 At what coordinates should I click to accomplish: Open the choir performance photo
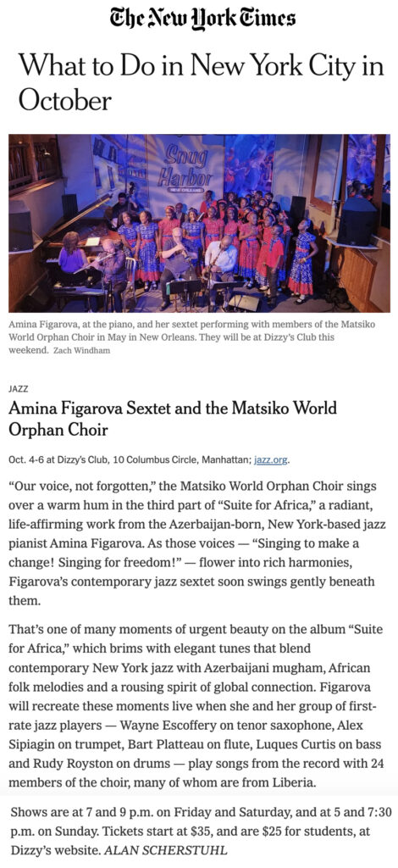pyautogui.click(x=199, y=223)
